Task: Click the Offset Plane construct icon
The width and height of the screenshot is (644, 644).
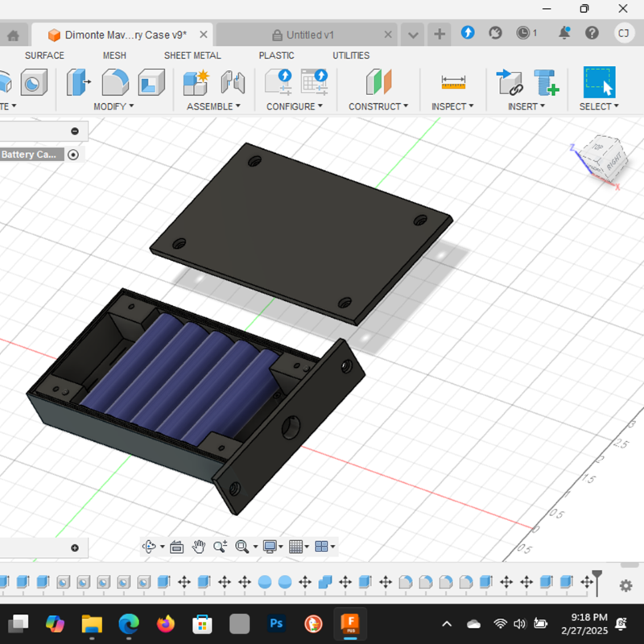Action: [x=378, y=82]
